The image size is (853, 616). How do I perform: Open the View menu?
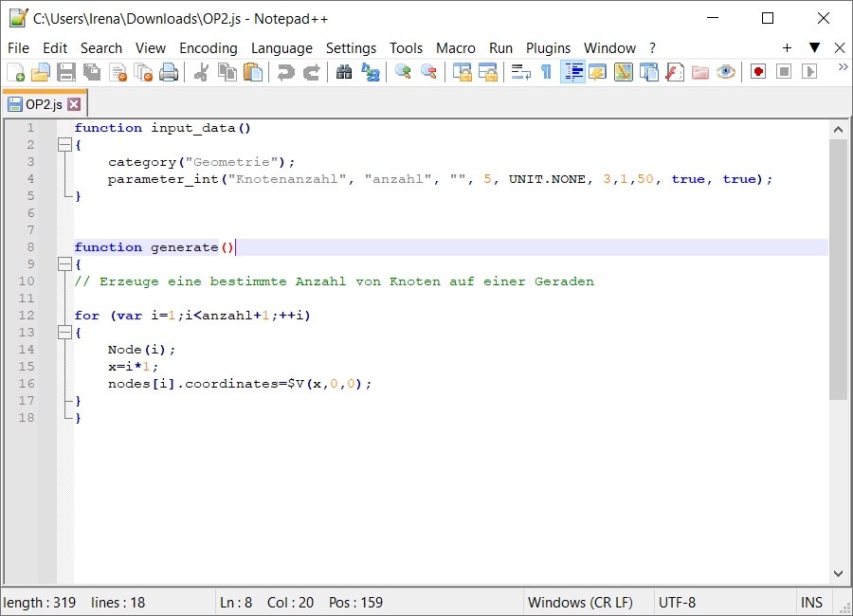tap(151, 48)
